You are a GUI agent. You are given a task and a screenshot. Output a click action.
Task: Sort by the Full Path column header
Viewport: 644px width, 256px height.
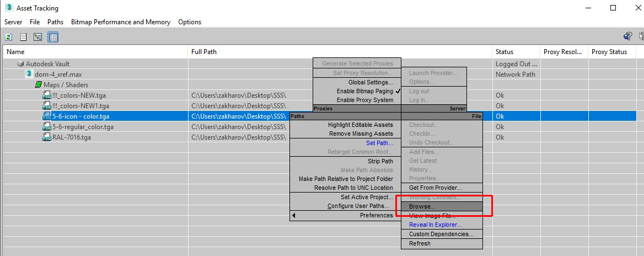coord(340,52)
